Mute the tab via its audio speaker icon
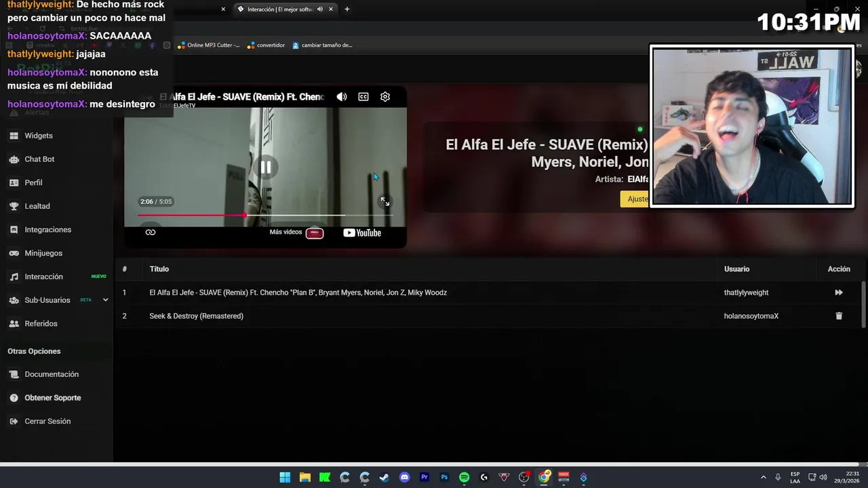The height and width of the screenshot is (488, 868). pyautogui.click(x=321, y=9)
